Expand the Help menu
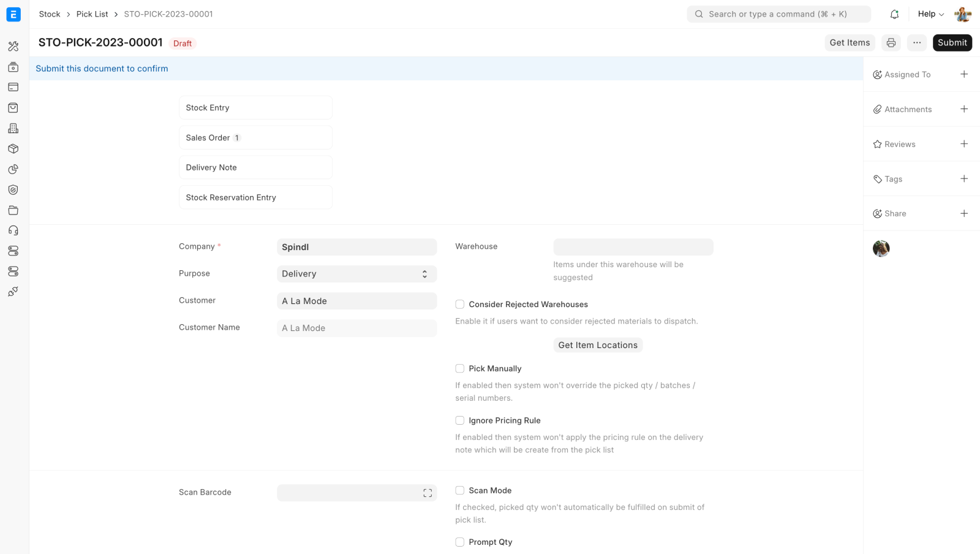This screenshot has width=980, height=554. (930, 14)
